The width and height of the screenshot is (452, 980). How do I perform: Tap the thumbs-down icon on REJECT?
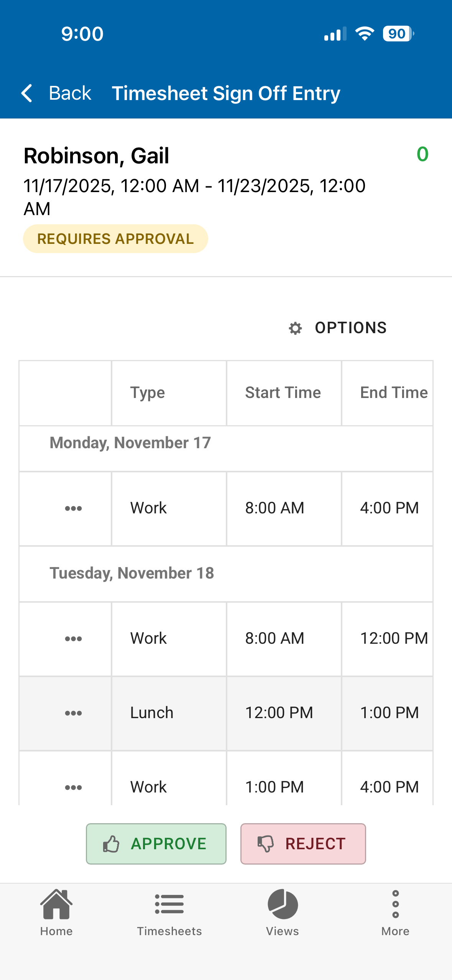point(265,844)
